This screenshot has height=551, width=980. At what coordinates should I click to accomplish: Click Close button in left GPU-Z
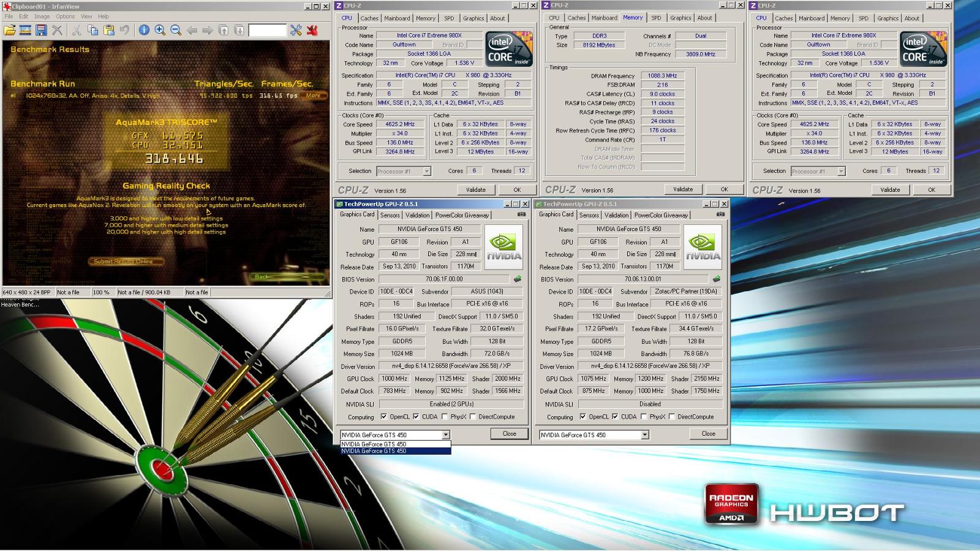509,433
